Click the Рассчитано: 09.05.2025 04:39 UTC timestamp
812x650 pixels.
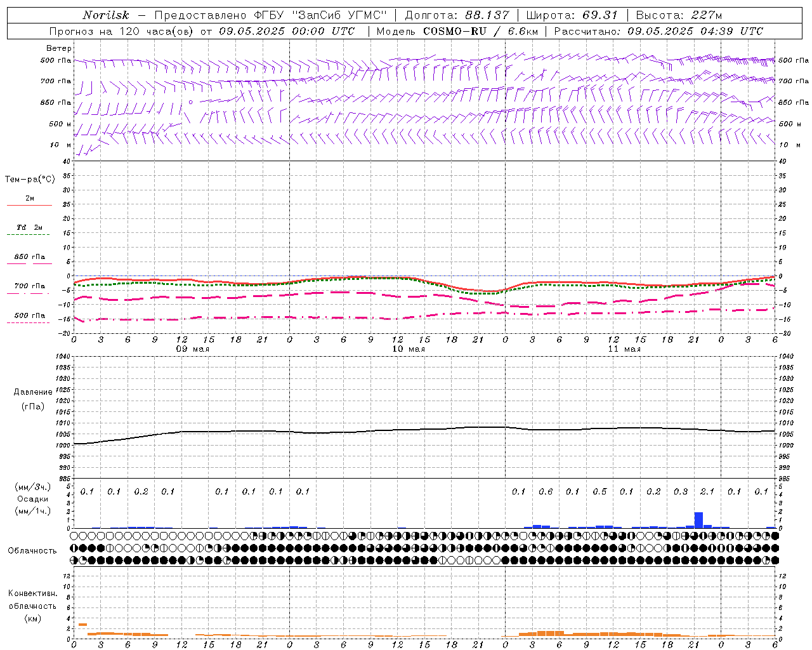tap(658, 30)
